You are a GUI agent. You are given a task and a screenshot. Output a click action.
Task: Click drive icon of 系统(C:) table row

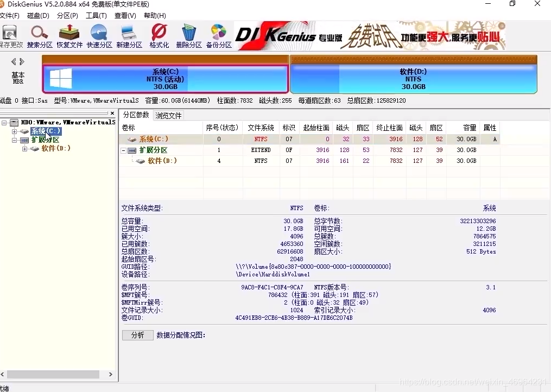[x=132, y=139]
